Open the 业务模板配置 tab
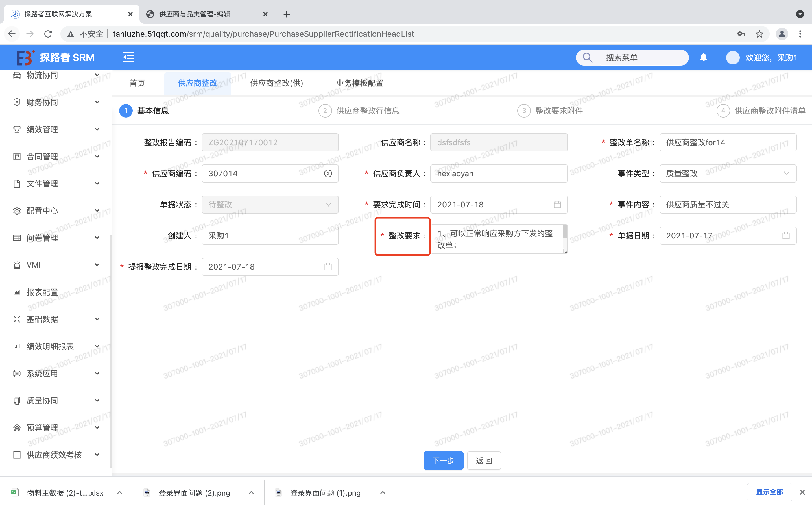 point(359,83)
